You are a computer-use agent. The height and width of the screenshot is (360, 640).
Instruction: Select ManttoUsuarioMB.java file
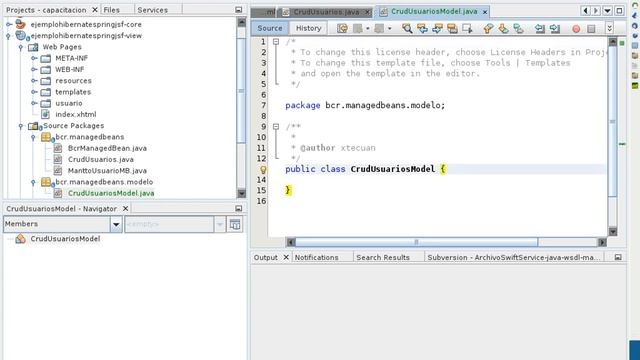point(107,171)
